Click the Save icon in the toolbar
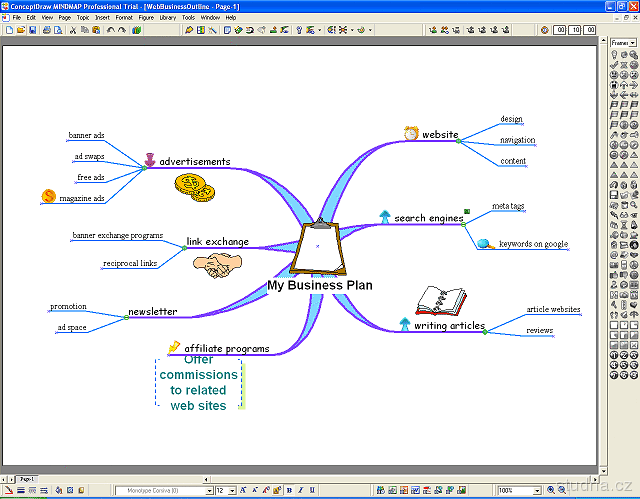 point(32,30)
